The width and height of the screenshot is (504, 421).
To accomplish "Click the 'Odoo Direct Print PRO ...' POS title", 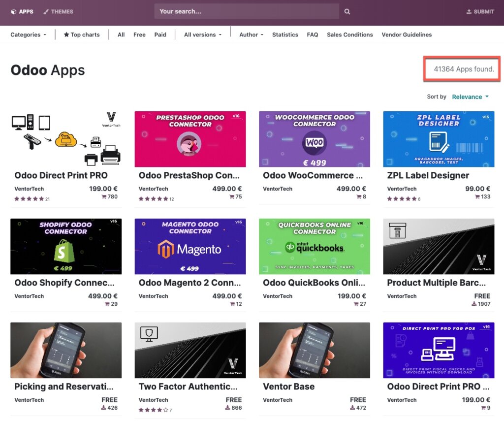I will coord(439,387).
